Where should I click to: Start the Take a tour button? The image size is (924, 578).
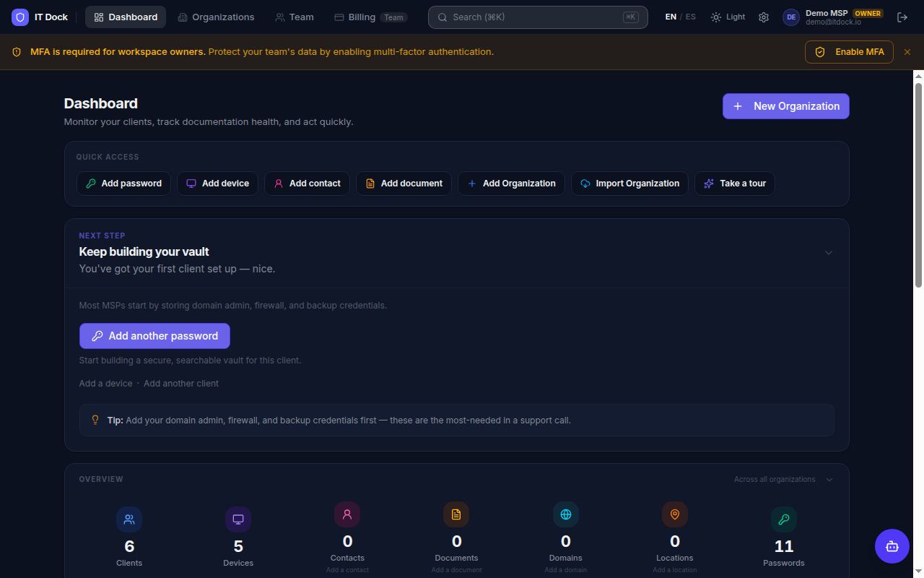coord(735,184)
